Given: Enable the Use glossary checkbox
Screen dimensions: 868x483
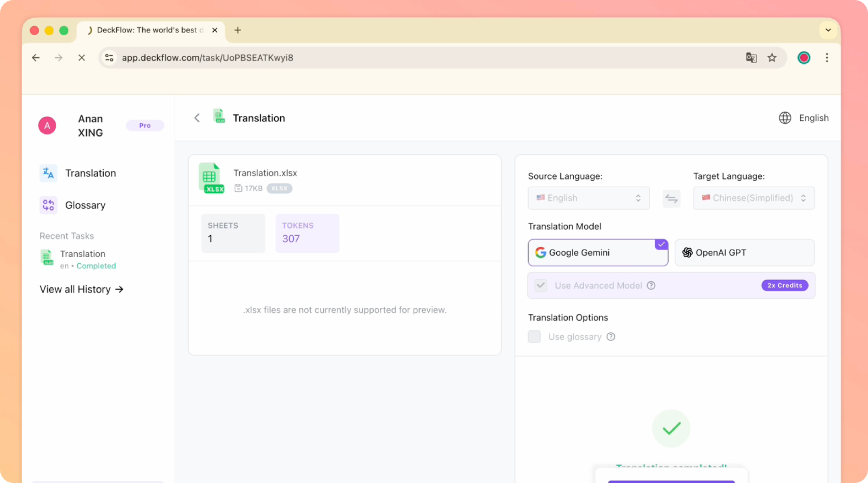Looking at the screenshot, I should [x=534, y=337].
